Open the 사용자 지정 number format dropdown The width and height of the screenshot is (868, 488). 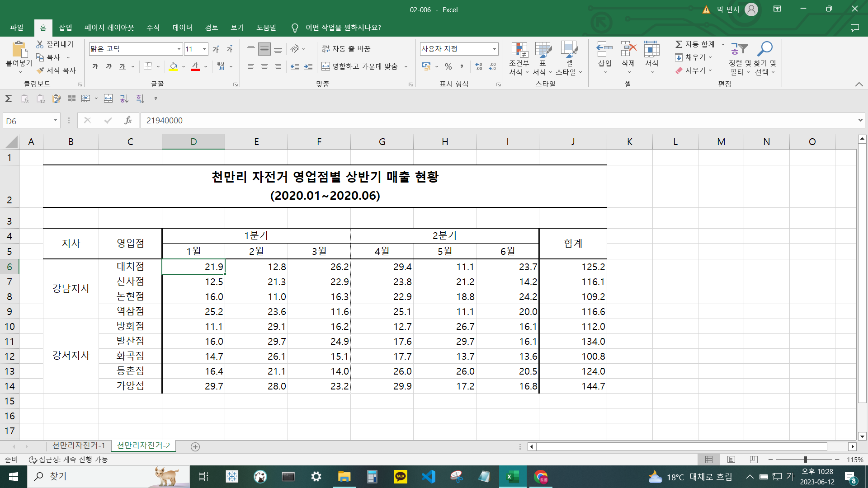point(494,49)
